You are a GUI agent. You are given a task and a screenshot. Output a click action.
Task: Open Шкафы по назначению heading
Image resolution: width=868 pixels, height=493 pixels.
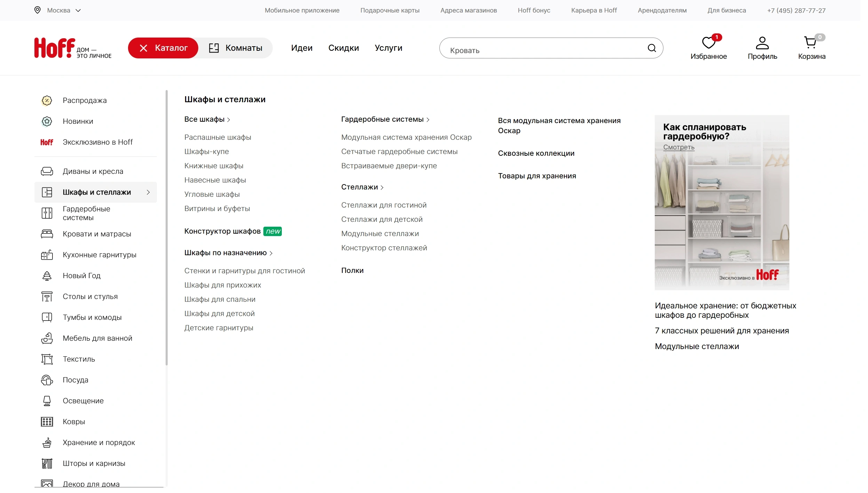coord(228,253)
